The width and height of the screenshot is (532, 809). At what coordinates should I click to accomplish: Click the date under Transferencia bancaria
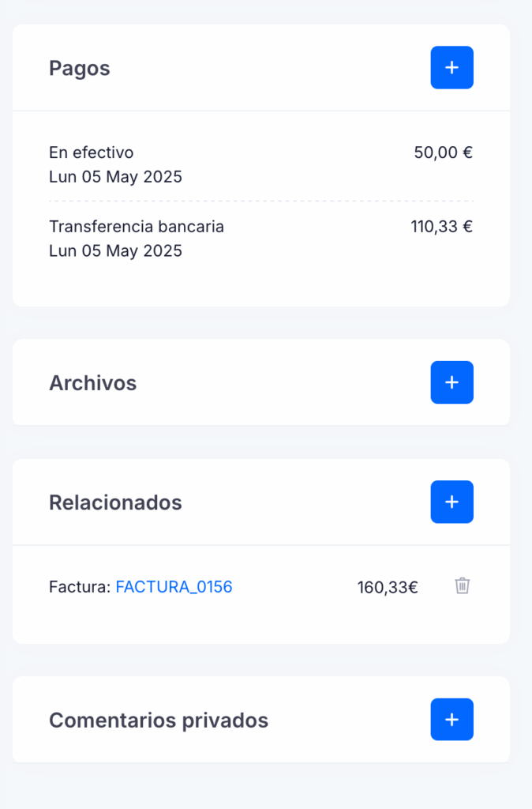tap(115, 250)
